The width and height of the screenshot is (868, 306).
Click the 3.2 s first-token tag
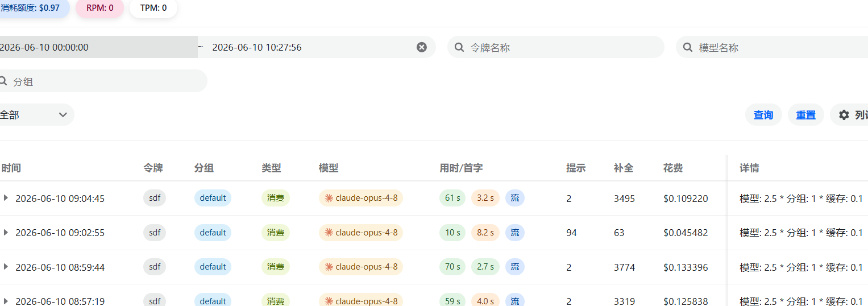click(485, 198)
